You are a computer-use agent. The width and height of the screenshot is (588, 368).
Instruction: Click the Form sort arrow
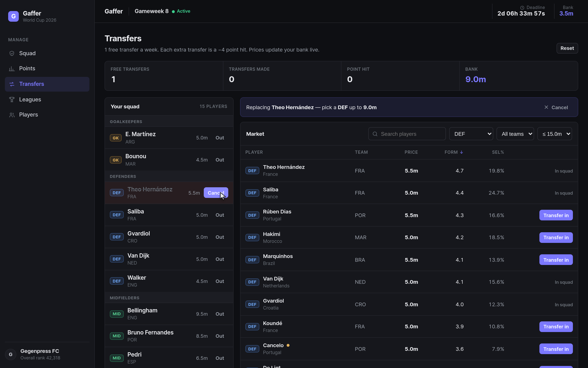pyautogui.click(x=461, y=152)
